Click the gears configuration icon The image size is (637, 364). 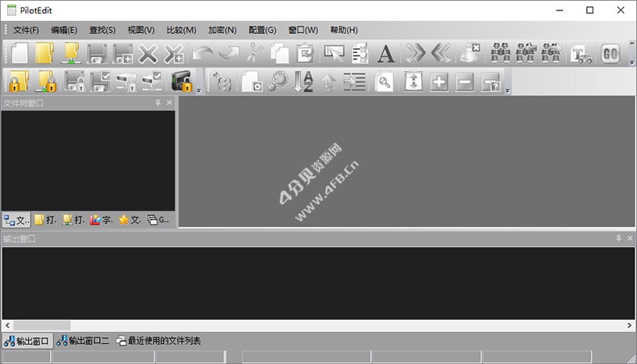(x=278, y=81)
